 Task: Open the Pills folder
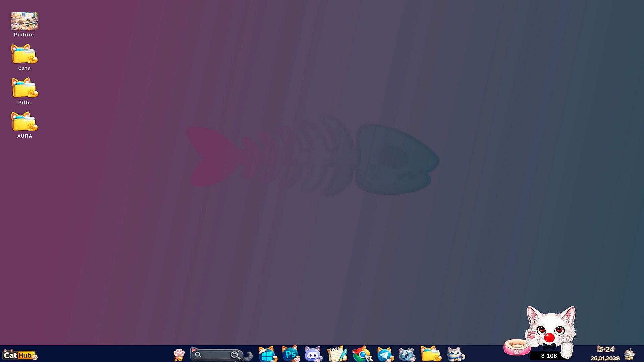point(24,88)
